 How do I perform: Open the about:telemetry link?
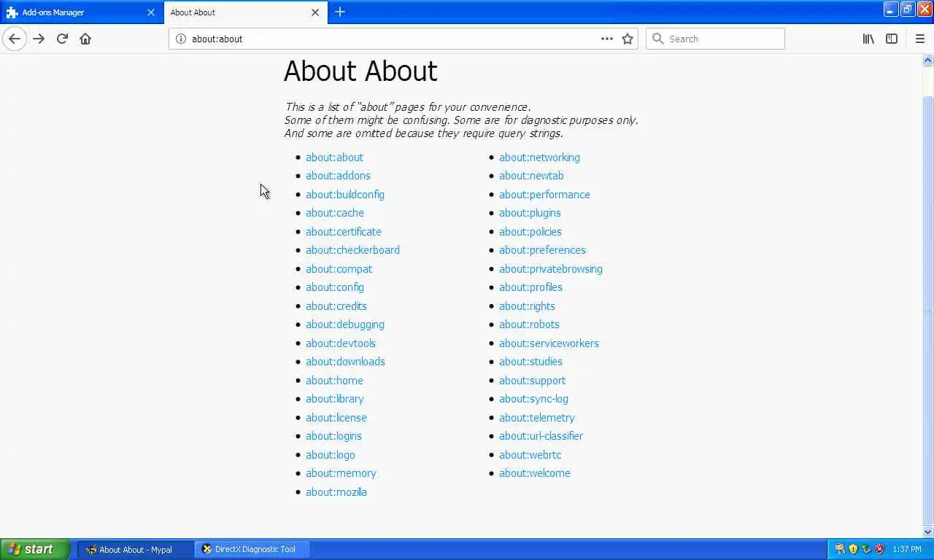click(x=537, y=418)
